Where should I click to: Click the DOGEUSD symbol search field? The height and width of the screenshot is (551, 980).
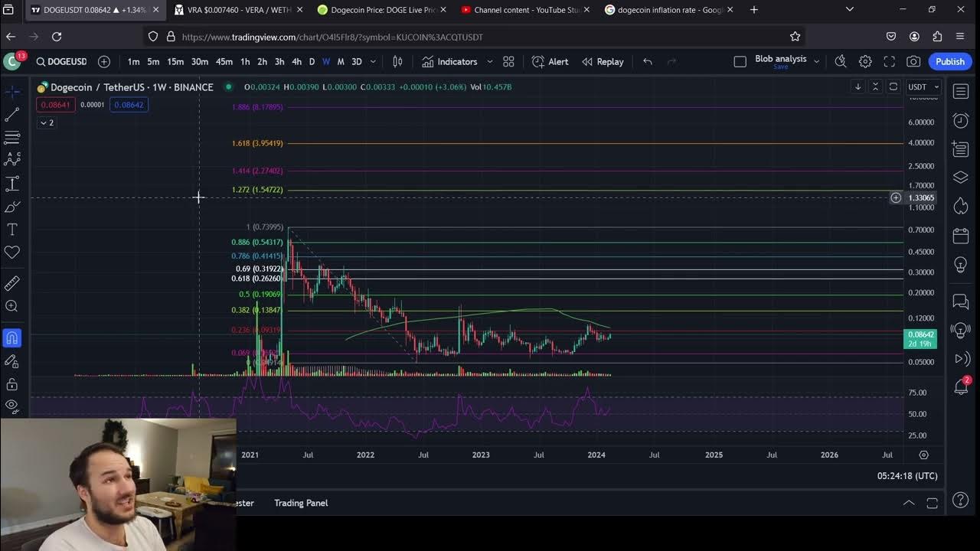tap(61, 61)
